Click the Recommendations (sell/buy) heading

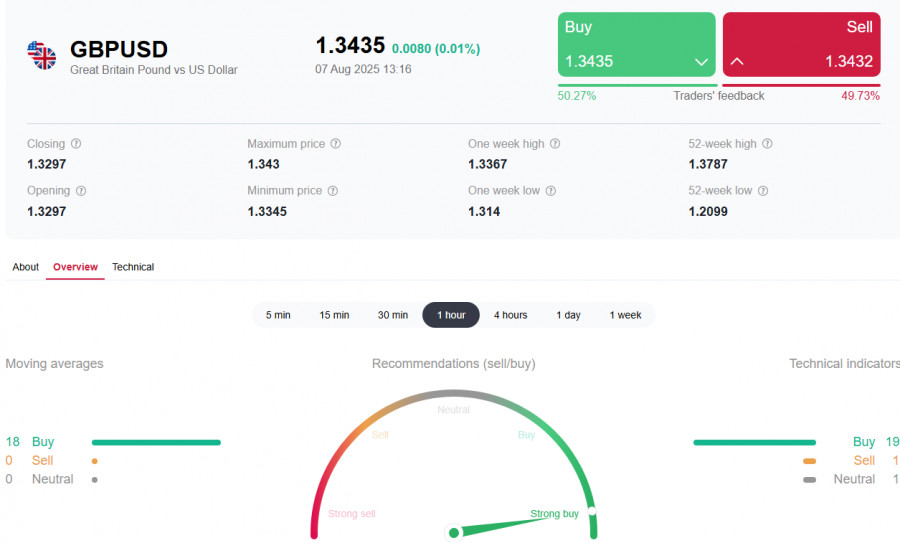[453, 364]
